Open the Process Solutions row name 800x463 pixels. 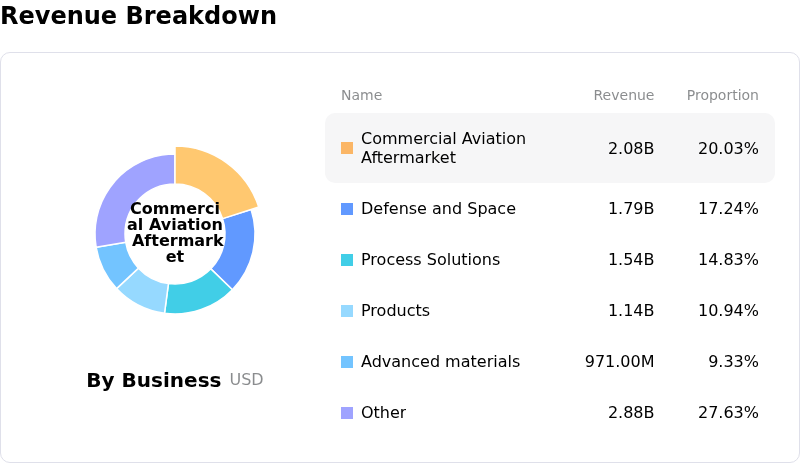(x=430, y=260)
